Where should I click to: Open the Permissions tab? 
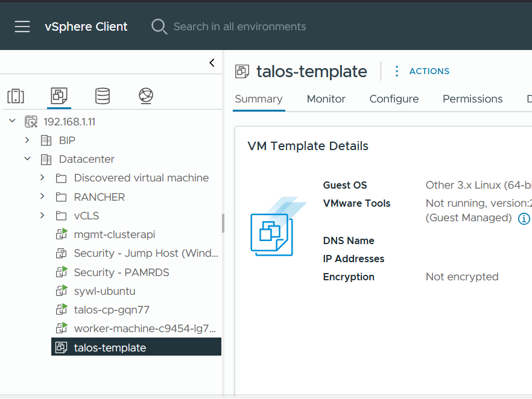473,99
